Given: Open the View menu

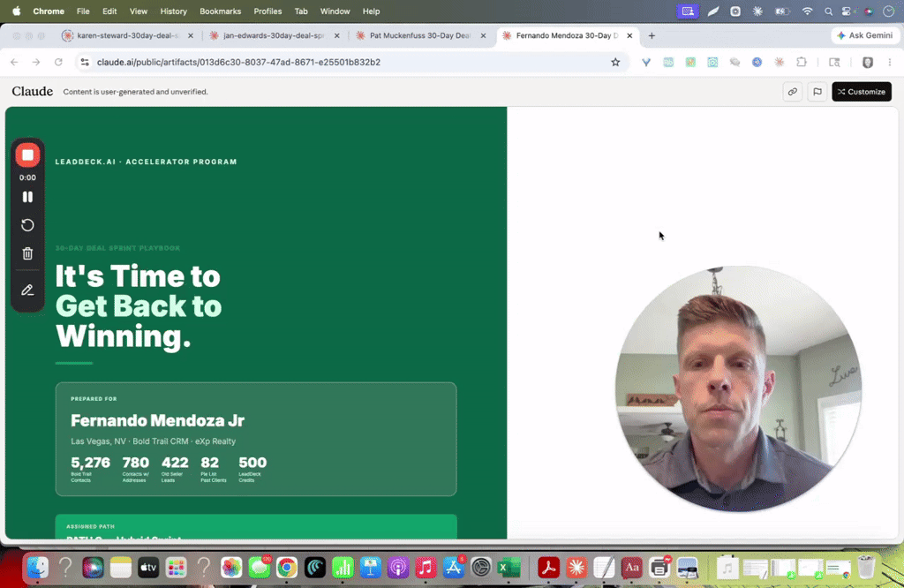Looking at the screenshot, I should click(x=139, y=11).
